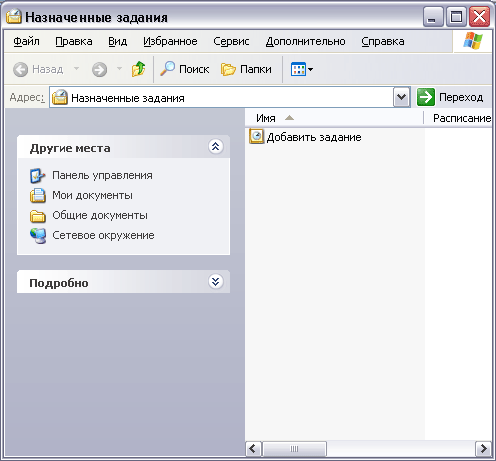Sort by the Имя column header
The height and width of the screenshot is (461, 496).
click(334, 118)
